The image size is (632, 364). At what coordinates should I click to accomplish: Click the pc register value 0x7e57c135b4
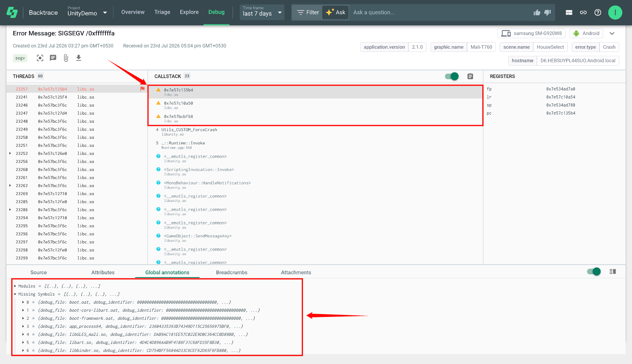coord(561,113)
